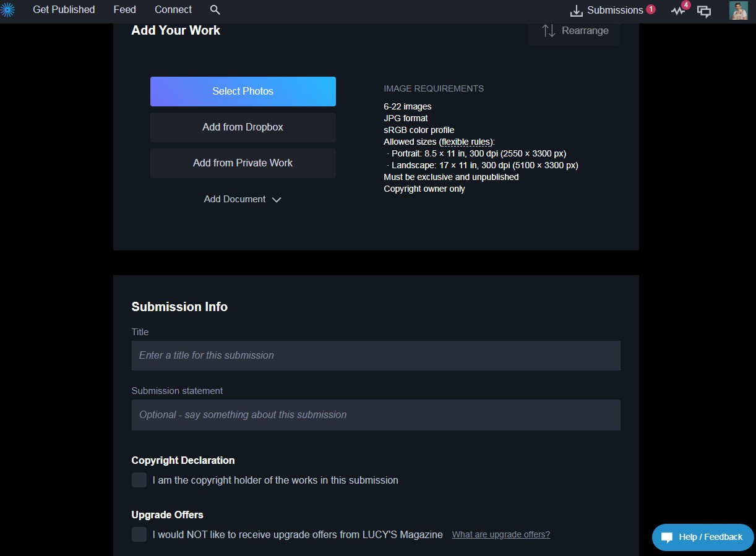The image size is (756, 556).
Task: Click the Submissions download icon
Action: click(x=577, y=11)
